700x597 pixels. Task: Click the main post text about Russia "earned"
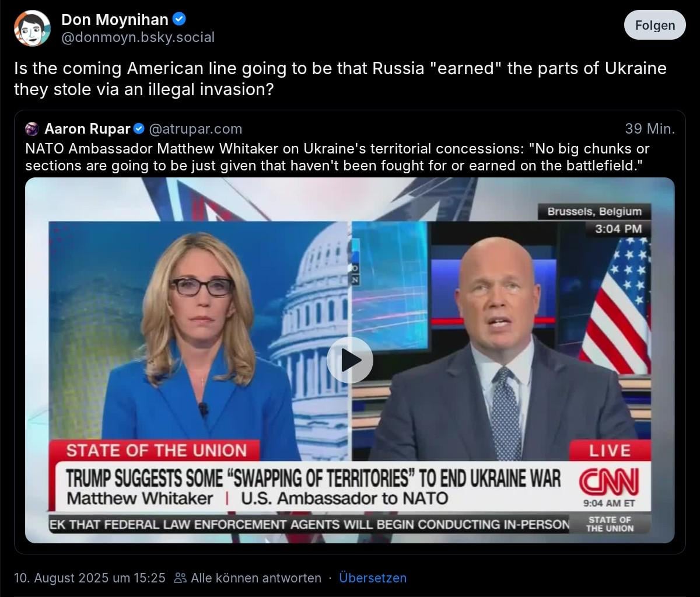tap(340, 79)
